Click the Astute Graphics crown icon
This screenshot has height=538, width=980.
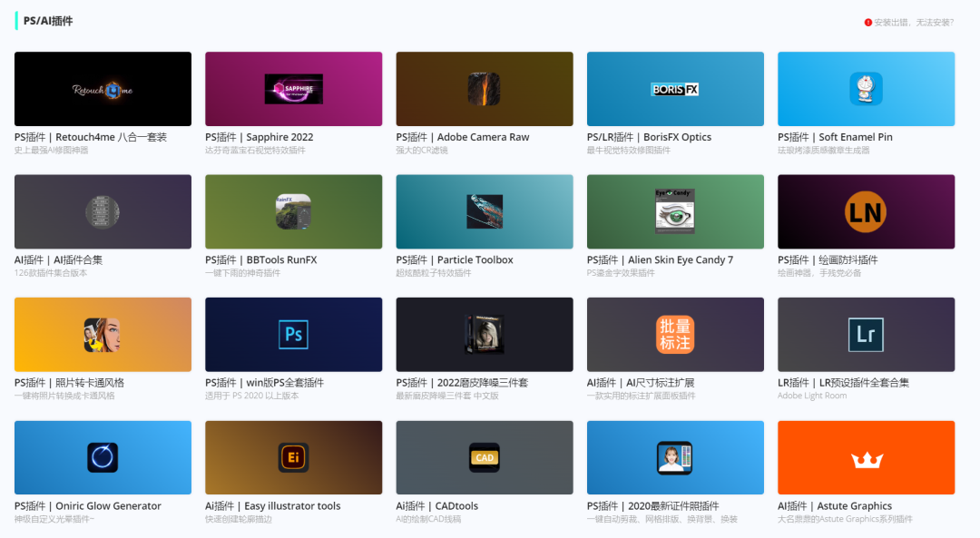click(866, 459)
